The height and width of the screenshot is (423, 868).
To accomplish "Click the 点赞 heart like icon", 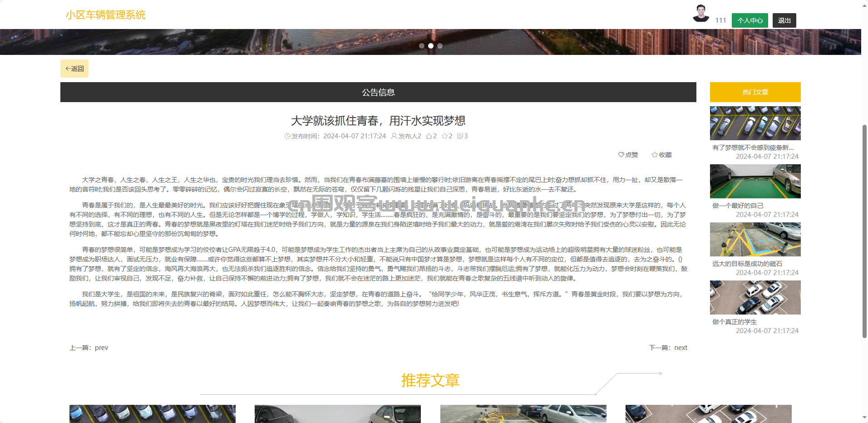I will (621, 155).
